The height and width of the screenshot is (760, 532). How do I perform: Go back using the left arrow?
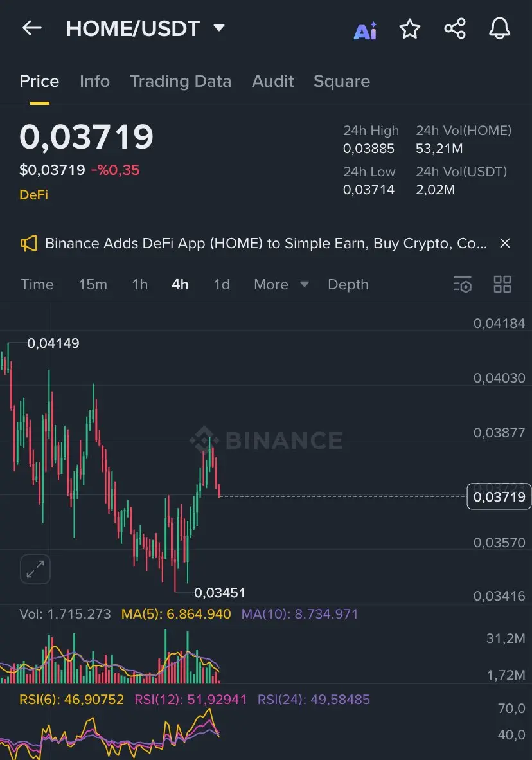(x=32, y=28)
